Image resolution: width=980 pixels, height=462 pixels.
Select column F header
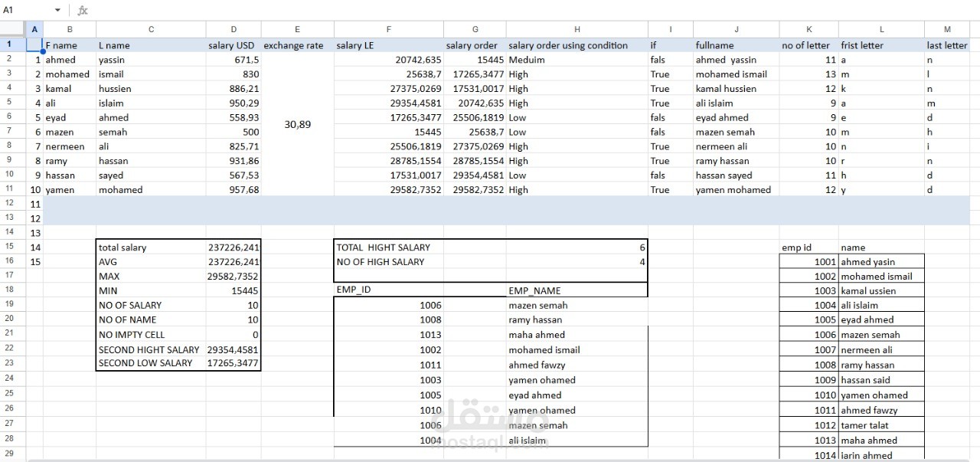click(x=388, y=30)
